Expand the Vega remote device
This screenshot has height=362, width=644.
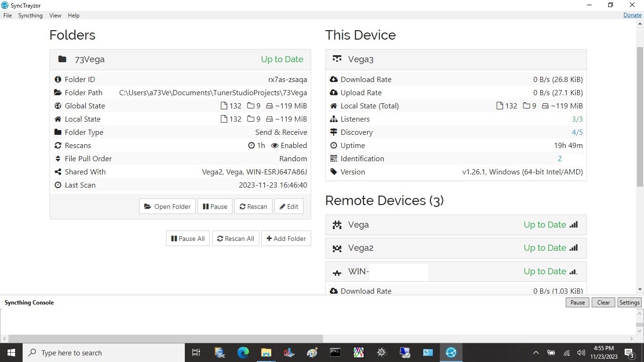tap(456, 225)
